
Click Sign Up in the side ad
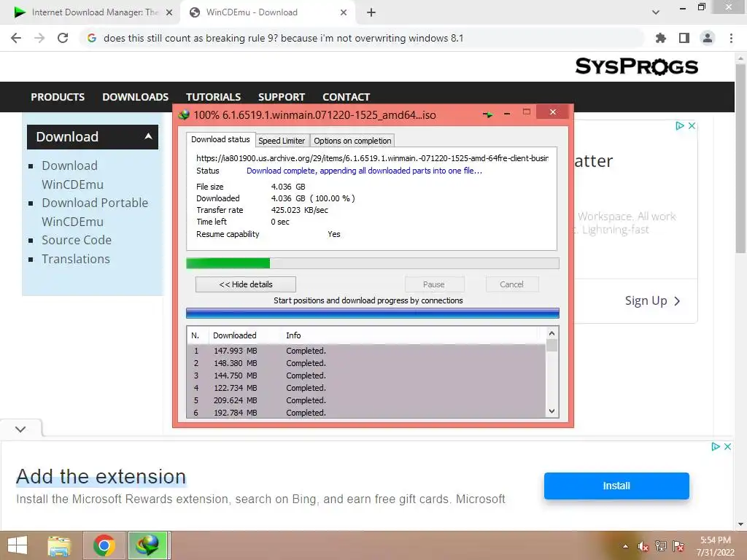click(x=653, y=301)
